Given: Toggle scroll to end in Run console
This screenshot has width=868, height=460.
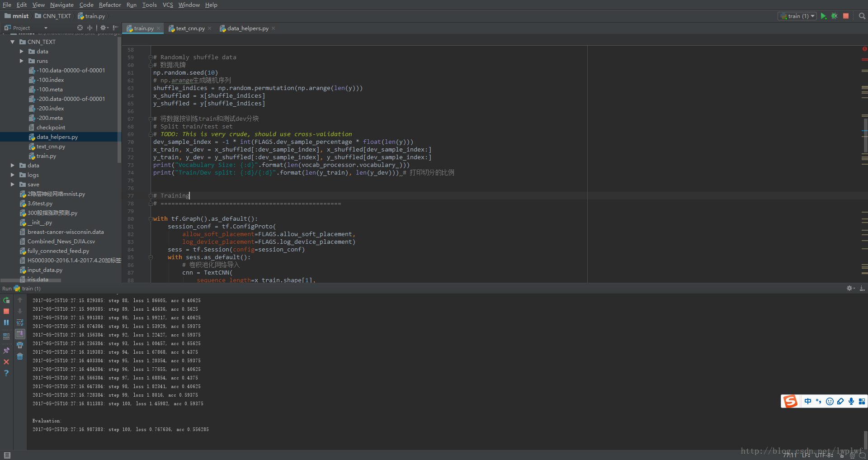Looking at the screenshot, I should click(x=20, y=334).
